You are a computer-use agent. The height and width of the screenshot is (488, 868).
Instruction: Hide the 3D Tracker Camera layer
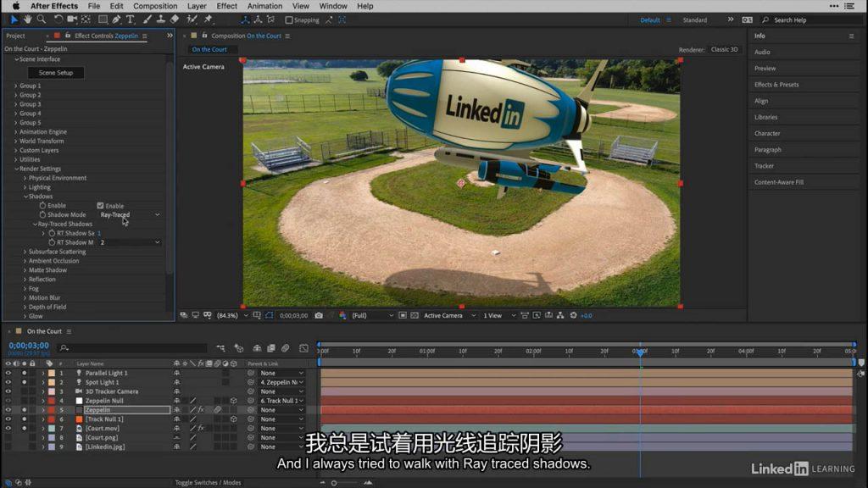pyautogui.click(x=8, y=391)
